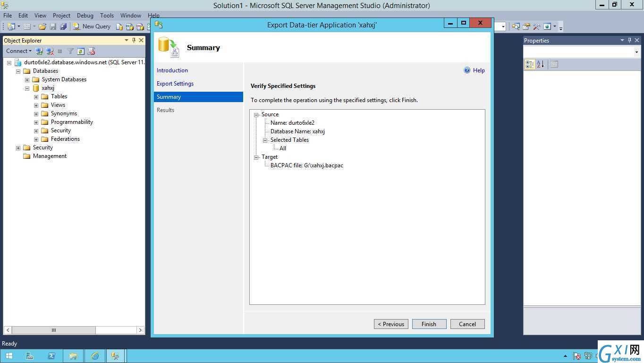Pin the Properties panel
Image resolution: width=644 pixels, height=363 pixels.
pyautogui.click(x=629, y=41)
